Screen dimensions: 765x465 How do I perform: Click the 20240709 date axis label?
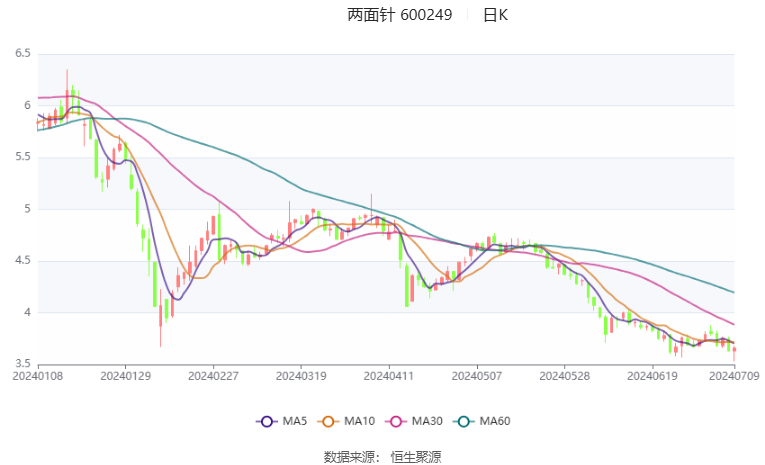pos(735,377)
